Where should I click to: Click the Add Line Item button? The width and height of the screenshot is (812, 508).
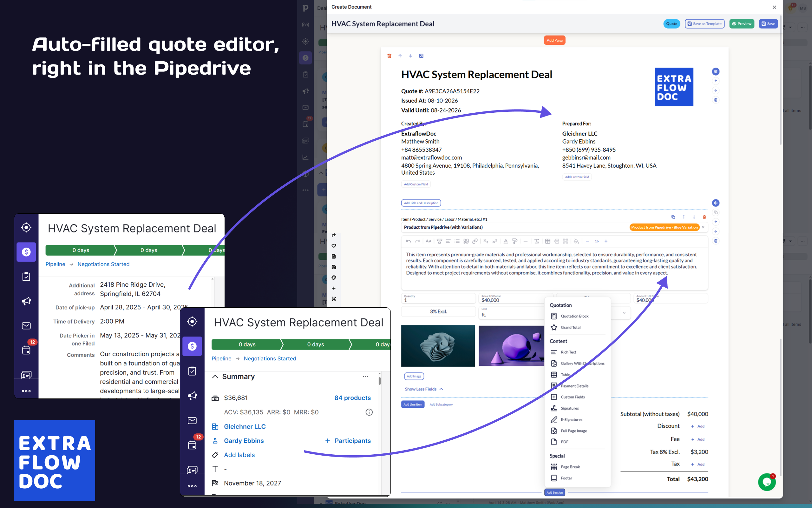[x=413, y=404]
